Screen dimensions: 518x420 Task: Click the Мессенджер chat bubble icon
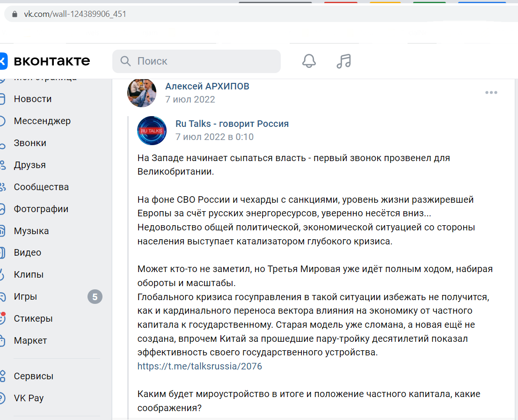coord(2,121)
